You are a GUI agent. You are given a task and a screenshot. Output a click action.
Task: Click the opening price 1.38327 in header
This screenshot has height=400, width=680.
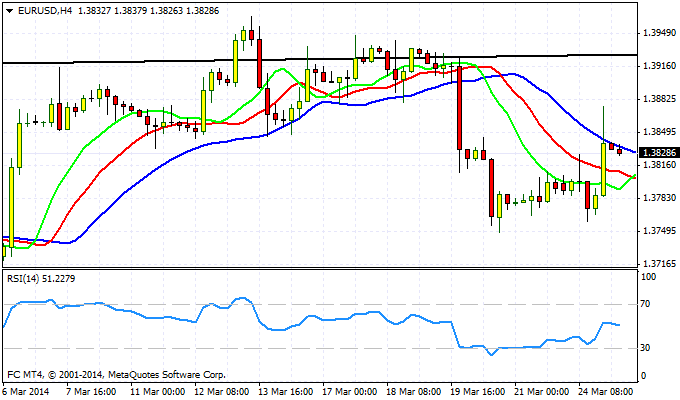[x=94, y=10]
